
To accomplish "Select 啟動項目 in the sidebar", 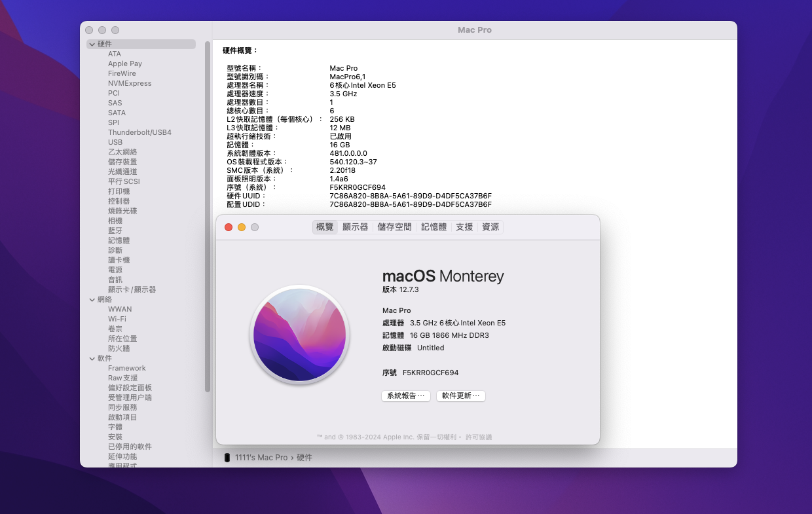I will [122, 417].
